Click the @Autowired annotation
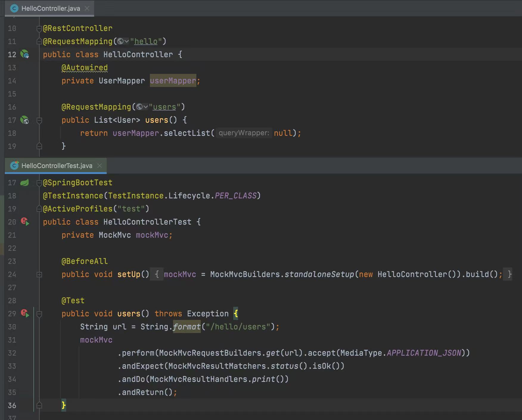522x420 pixels. (x=84, y=68)
